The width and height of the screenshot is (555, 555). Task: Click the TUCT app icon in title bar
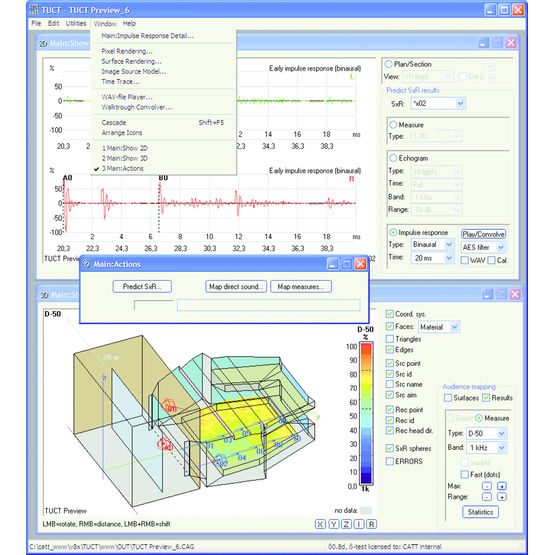coord(34,10)
